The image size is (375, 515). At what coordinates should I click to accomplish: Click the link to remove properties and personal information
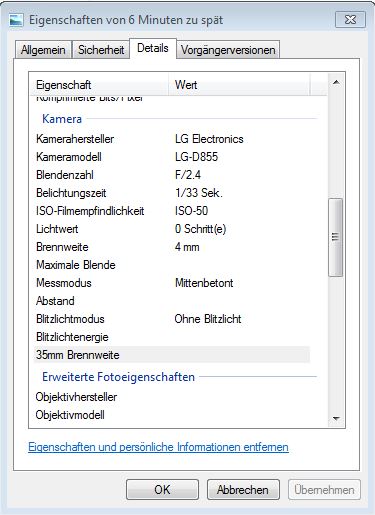point(158,447)
